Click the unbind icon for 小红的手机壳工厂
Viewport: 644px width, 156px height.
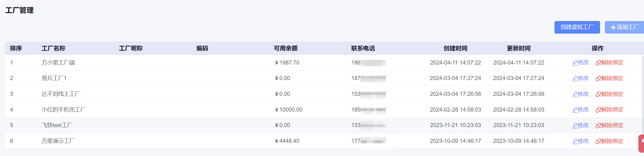point(598,110)
